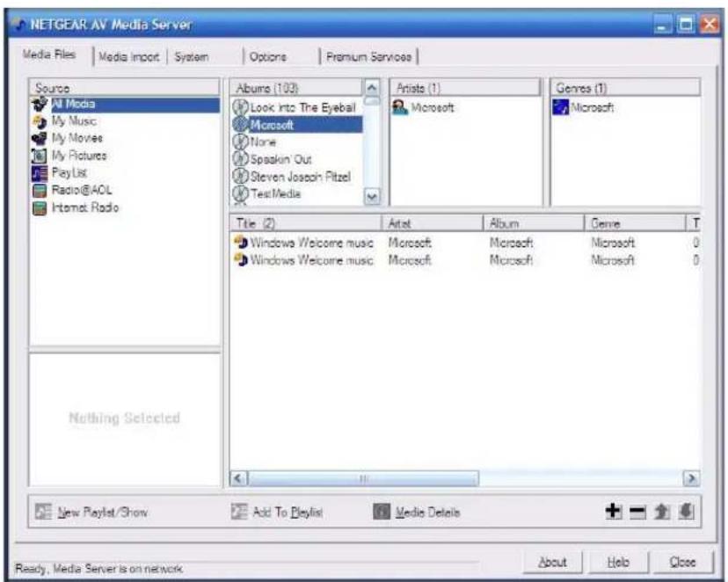Click 'Microsoft' in the Artists list
Screen dimensions: 728x582
tap(433, 107)
